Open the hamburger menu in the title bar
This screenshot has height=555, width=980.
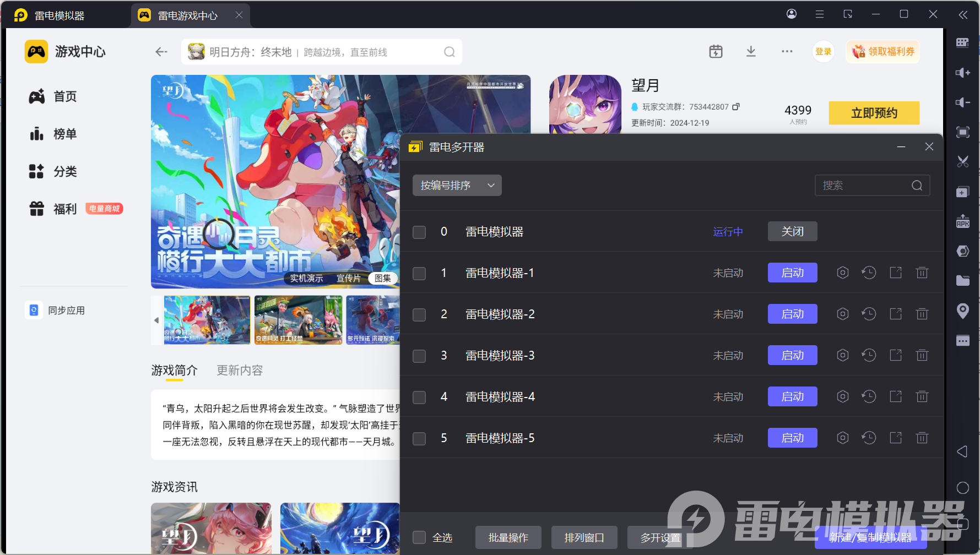(x=820, y=14)
